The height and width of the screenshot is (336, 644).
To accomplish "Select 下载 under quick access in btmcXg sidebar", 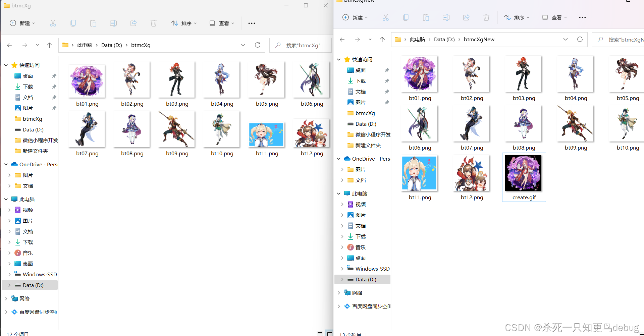I will pyautogui.click(x=24, y=87).
